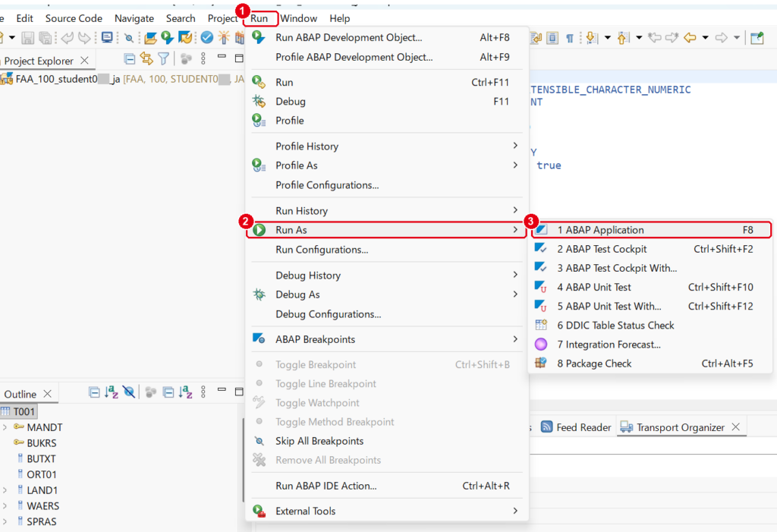
Task: Expand the LAND1 node in Outline
Action: click(5, 490)
